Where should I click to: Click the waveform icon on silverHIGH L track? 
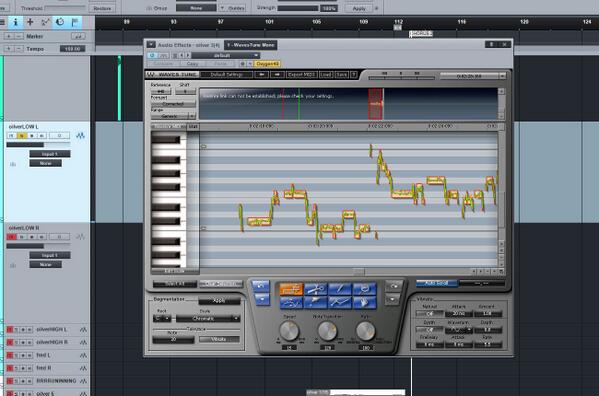pyautogui.click(x=83, y=330)
